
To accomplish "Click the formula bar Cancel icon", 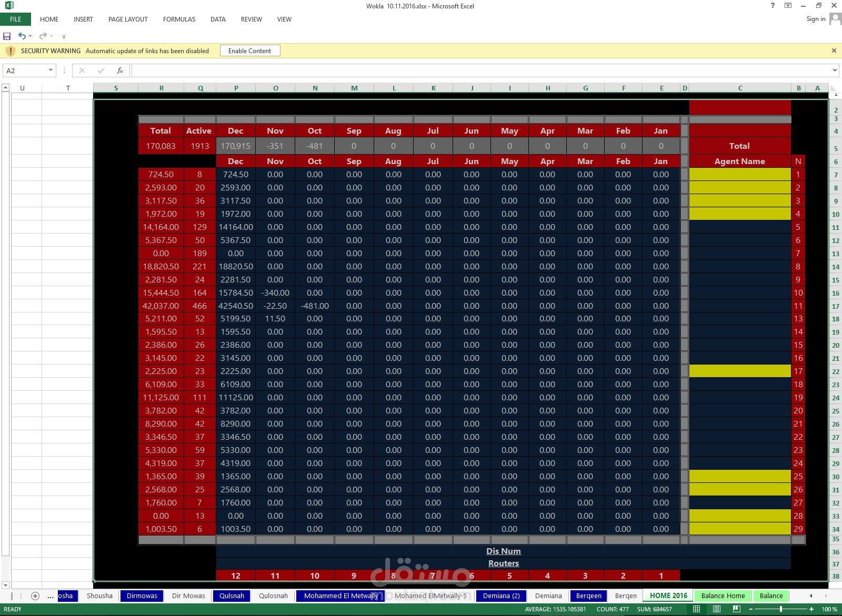I will [82, 70].
